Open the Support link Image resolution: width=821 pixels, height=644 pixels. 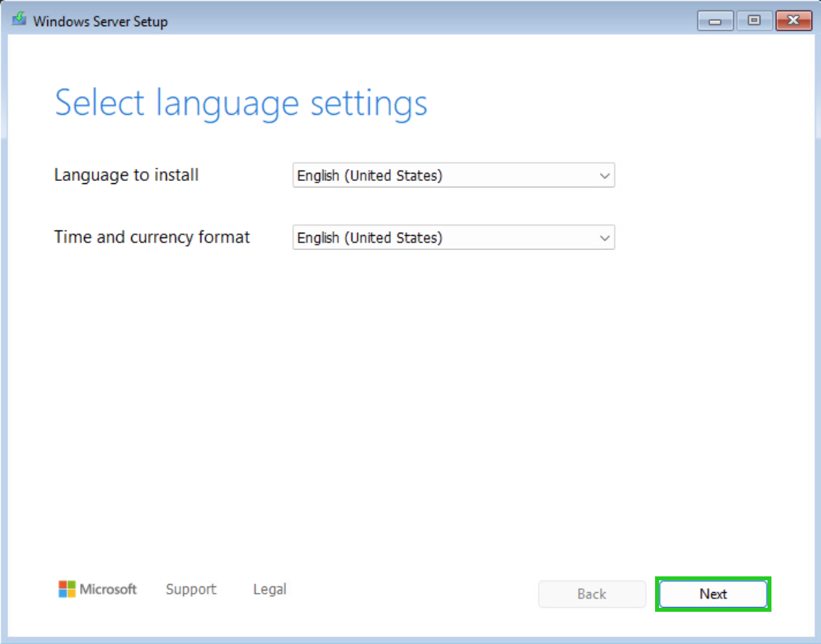(190, 589)
